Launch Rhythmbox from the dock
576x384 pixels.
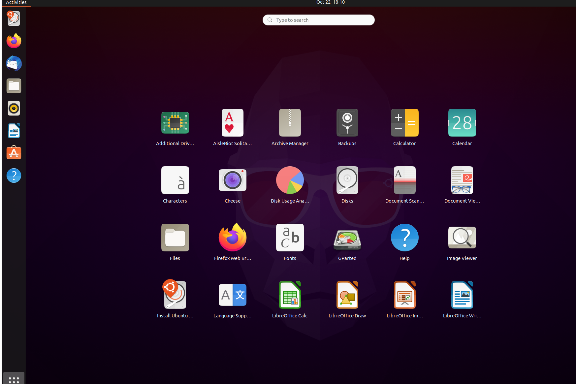[14, 108]
